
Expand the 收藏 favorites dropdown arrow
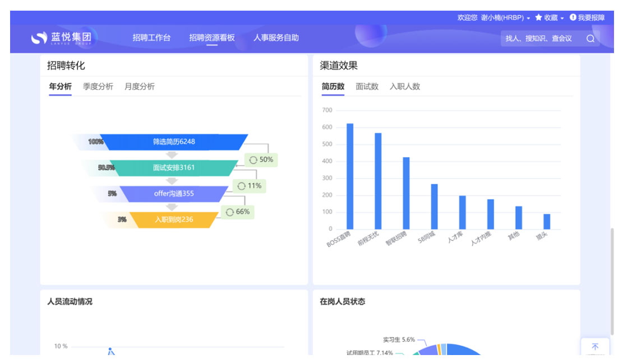pyautogui.click(x=562, y=18)
